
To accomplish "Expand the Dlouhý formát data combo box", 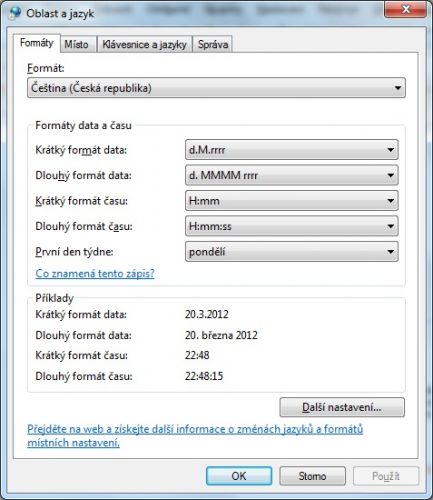I will point(292,175).
